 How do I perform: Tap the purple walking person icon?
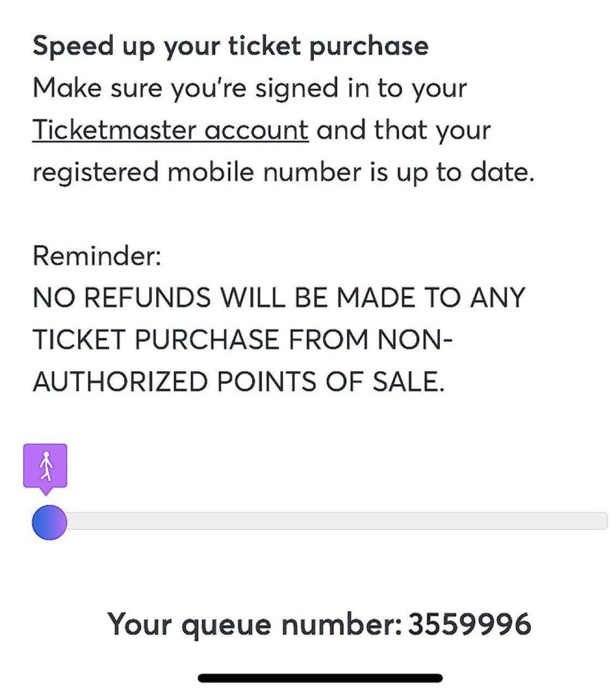pos(45,466)
